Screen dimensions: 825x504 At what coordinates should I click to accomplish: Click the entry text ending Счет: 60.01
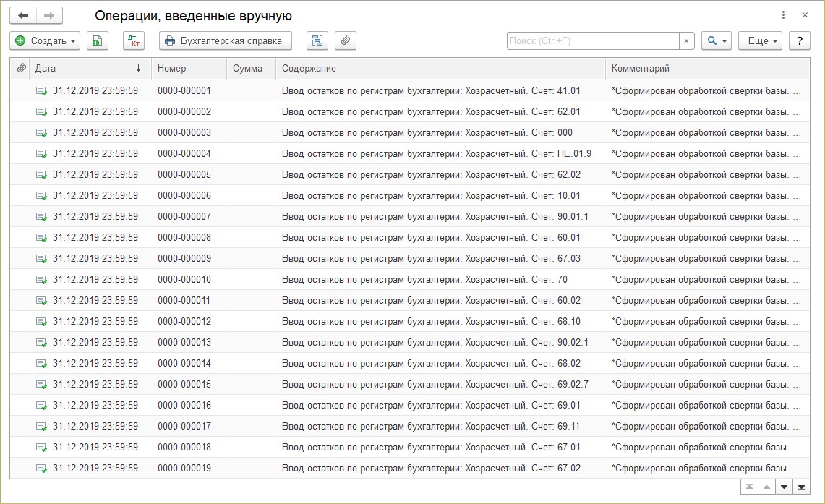(431, 237)
